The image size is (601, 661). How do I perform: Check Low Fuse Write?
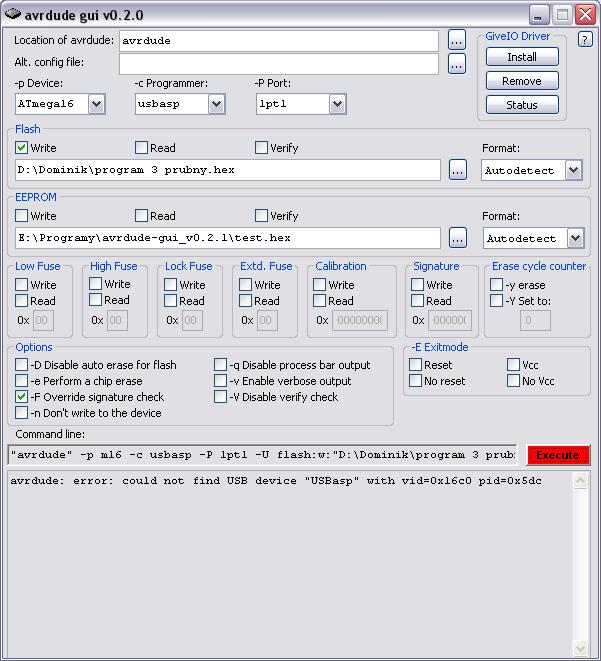point(21,285)
